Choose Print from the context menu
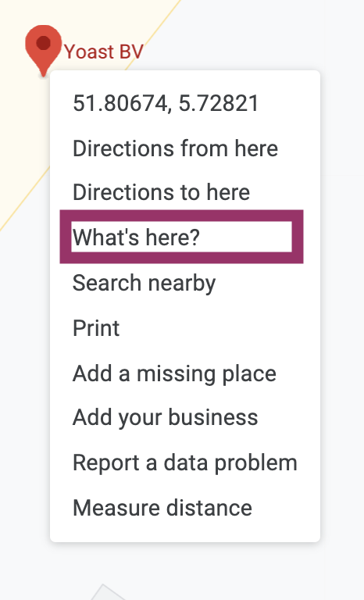 (96, 328)
